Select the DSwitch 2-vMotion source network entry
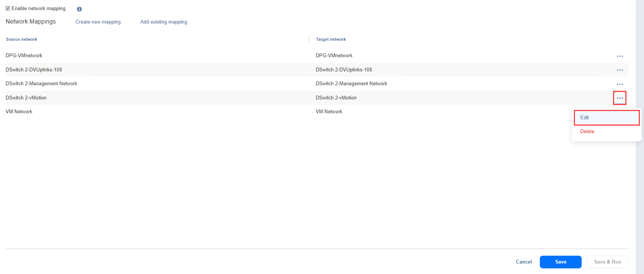644x274 pixels. 26,98
